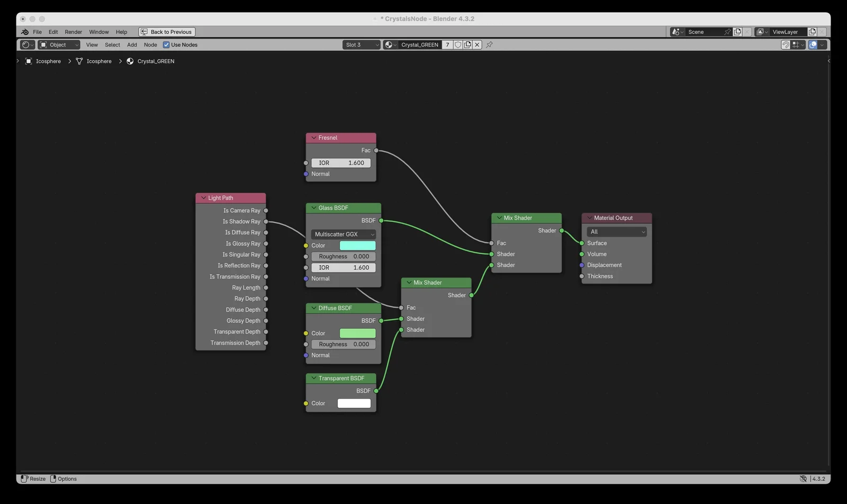Click the new Scene icon

point(737,32)
